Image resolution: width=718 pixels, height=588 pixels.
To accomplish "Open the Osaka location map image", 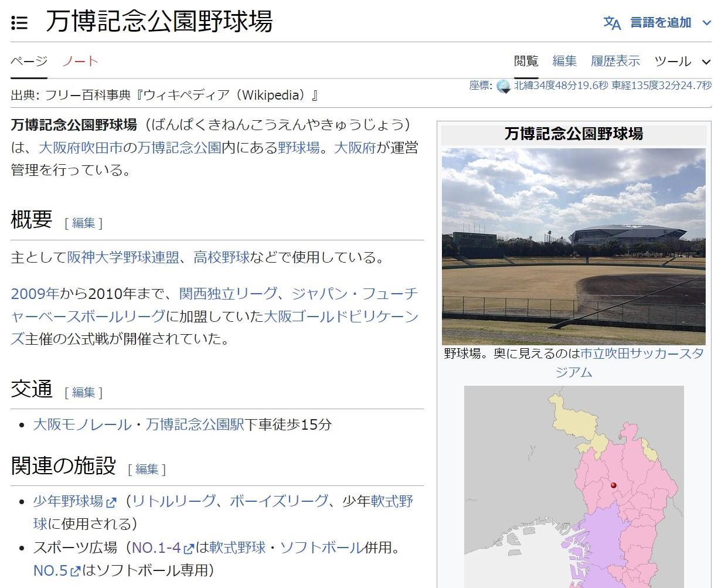I will click(574, 487).
